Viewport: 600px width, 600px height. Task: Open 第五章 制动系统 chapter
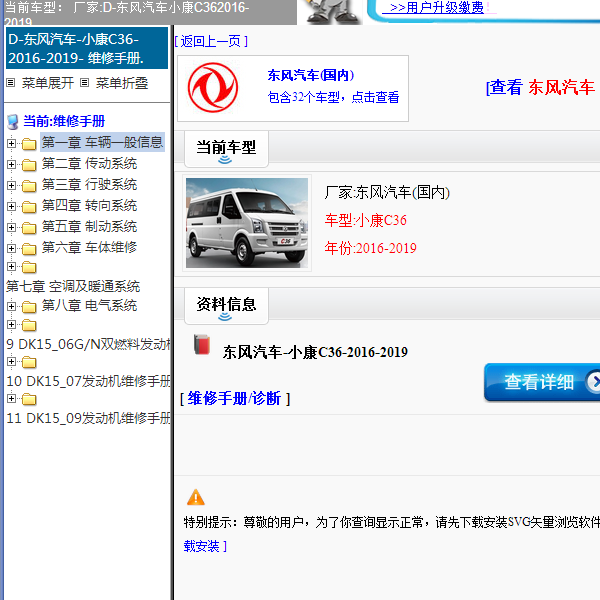[x=89, y=227]
